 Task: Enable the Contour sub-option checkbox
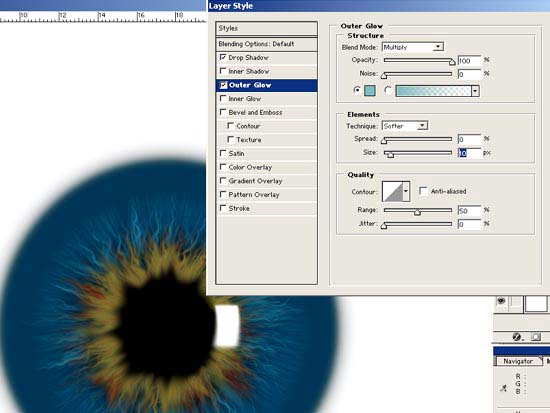click(x=230, y=125)
